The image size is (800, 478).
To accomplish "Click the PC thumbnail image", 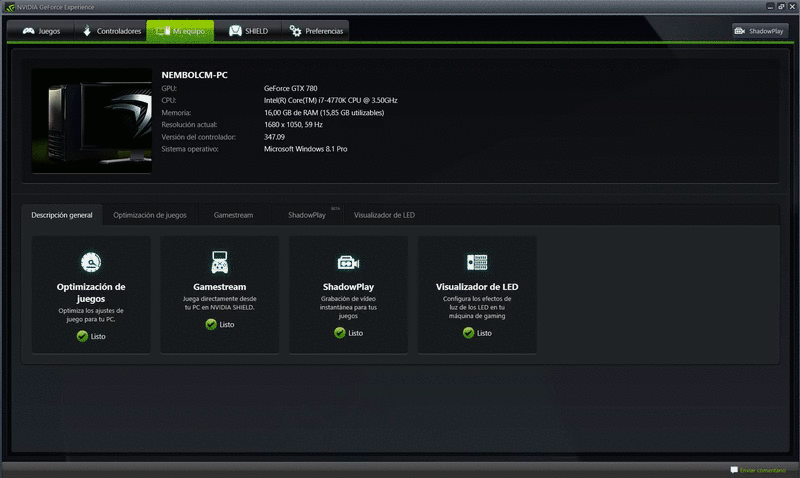I will click(92, 121).
